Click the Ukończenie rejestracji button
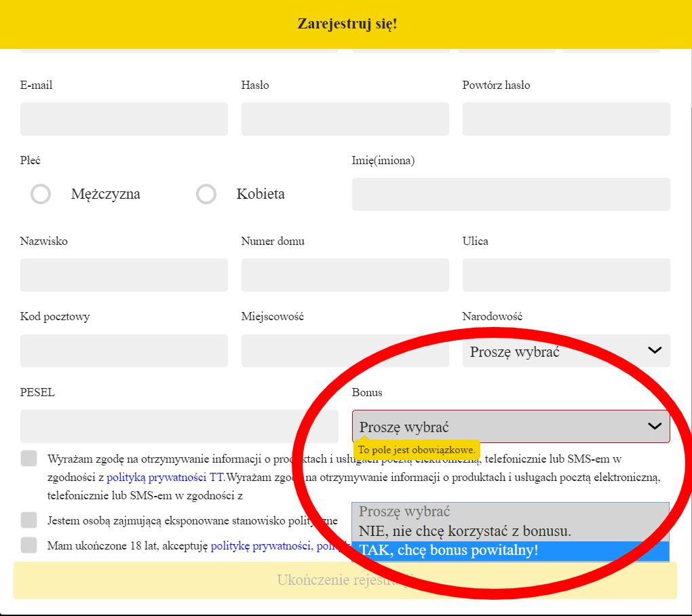692x616 pixels. (x=345, y=580)
